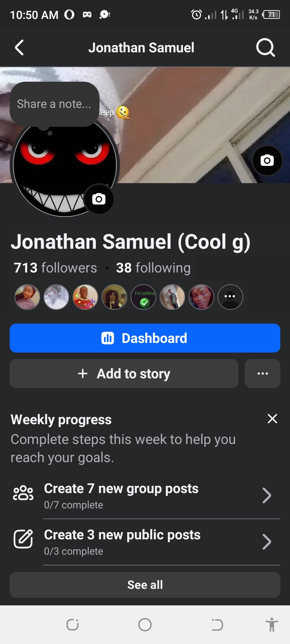
Task: Tap the Share a note bubble
Action: click(54, 104)
